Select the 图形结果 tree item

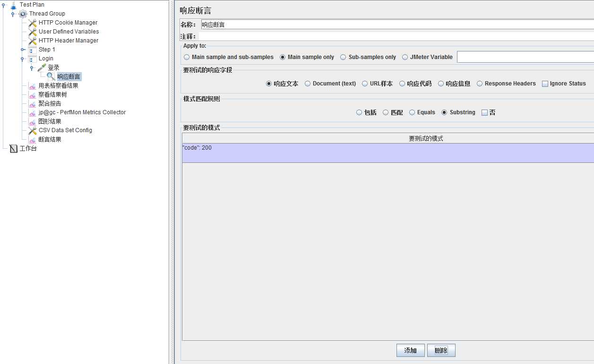click(50, 122)
